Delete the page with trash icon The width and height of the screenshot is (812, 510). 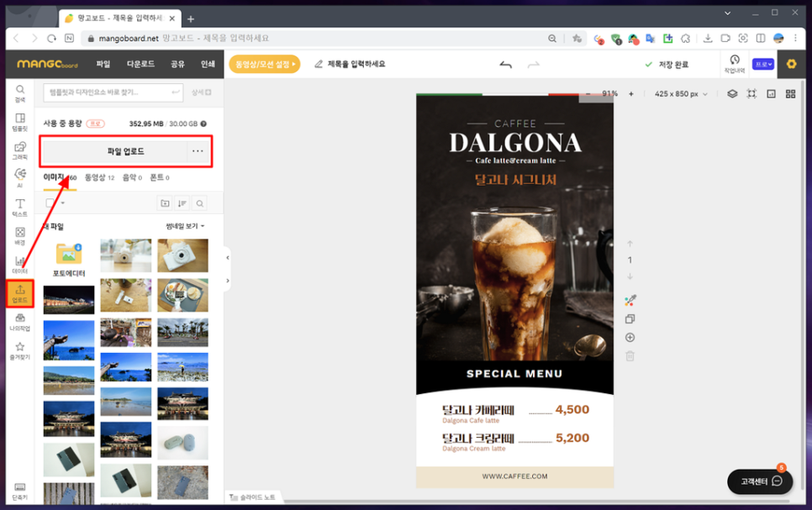[630, 356]
